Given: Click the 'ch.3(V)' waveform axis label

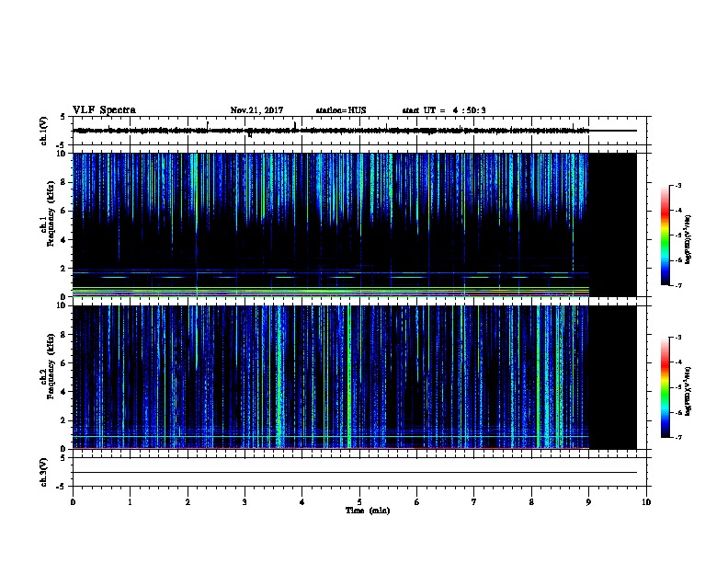Looking at the screenshot, I should tap(44, 472).
